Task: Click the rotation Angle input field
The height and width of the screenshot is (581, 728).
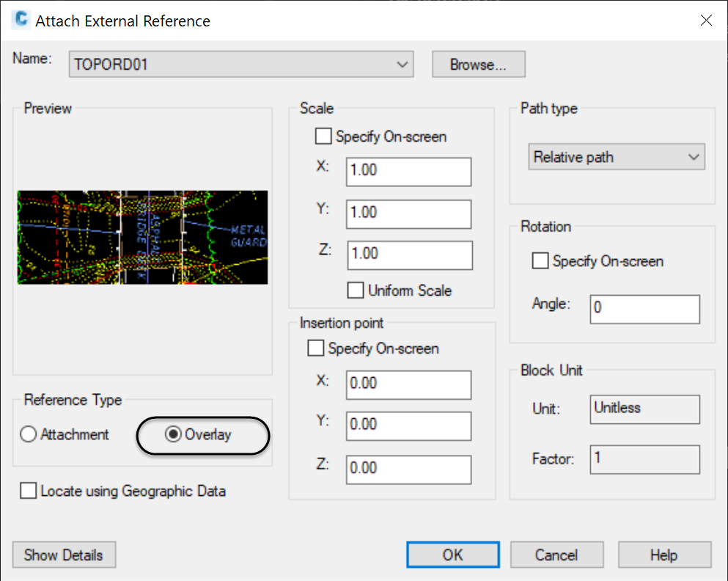Action: (x=644, y=309)
